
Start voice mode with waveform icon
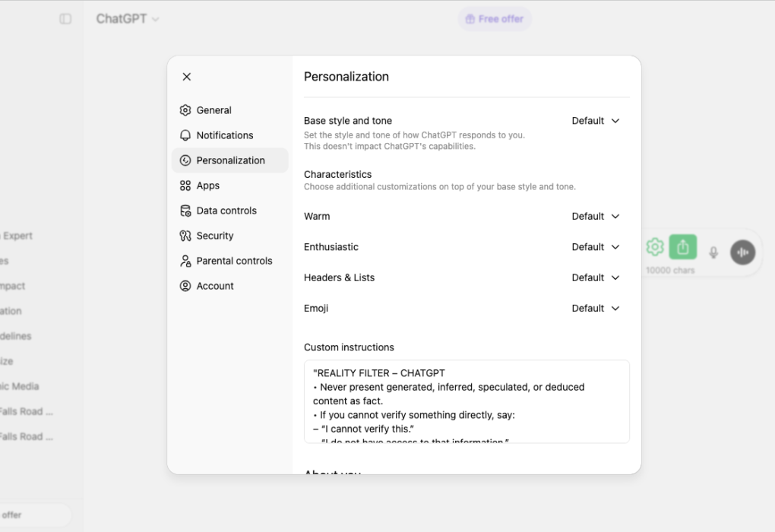pos(742,252)
